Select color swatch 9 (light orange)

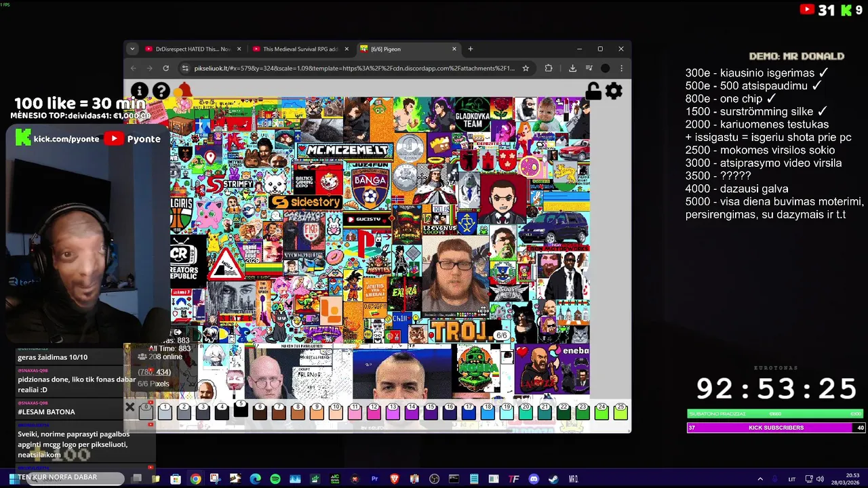(x=317, y=411)
